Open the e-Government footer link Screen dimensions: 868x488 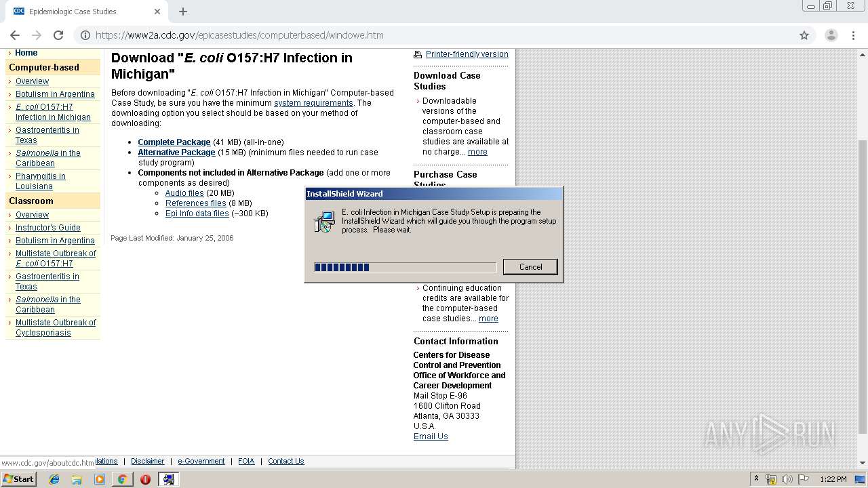[x=201, y=461]
